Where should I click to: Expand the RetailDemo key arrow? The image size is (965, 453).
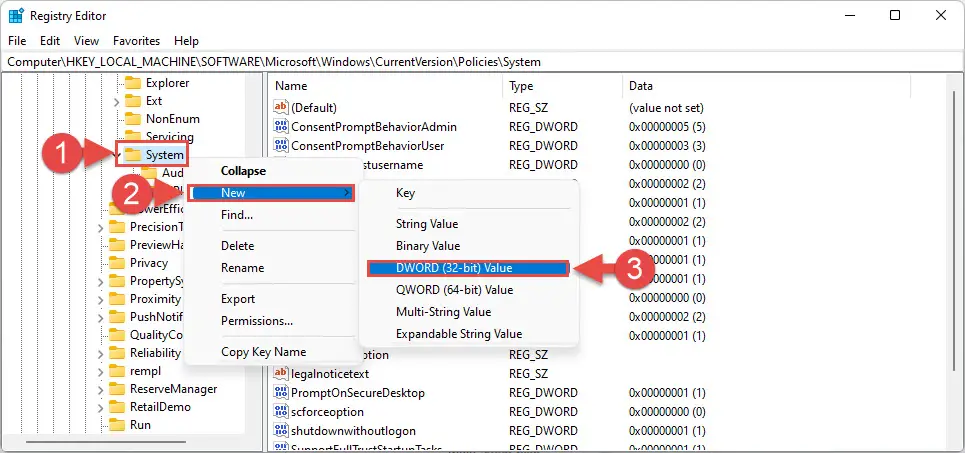[x=101, y=407]
